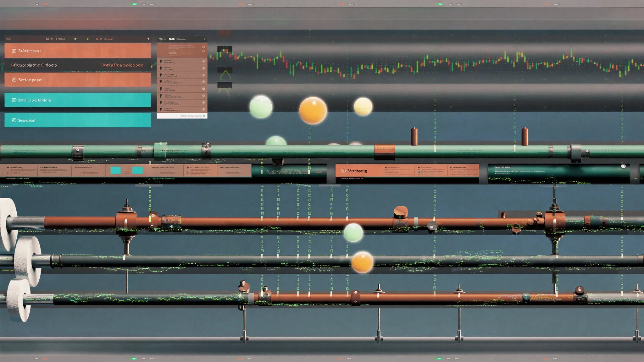Click the first green diamond toolbar icon
The image size is (644, 362).
pos(75,39)
